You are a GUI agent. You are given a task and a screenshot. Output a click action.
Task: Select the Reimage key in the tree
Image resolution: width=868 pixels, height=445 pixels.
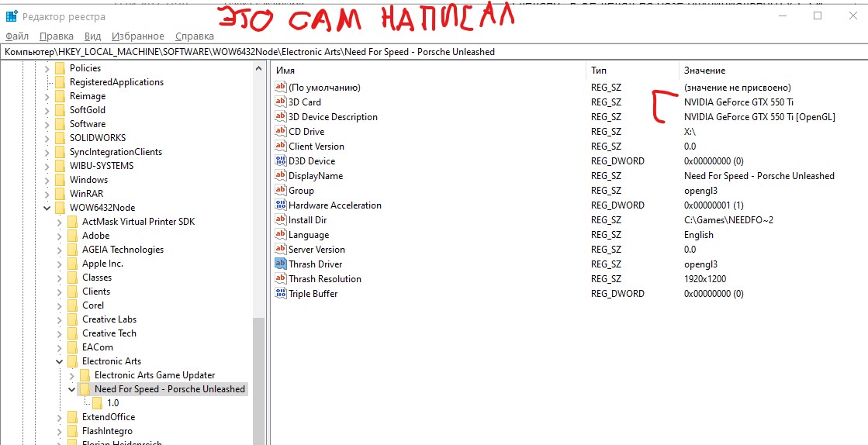(x=88, y=96)
